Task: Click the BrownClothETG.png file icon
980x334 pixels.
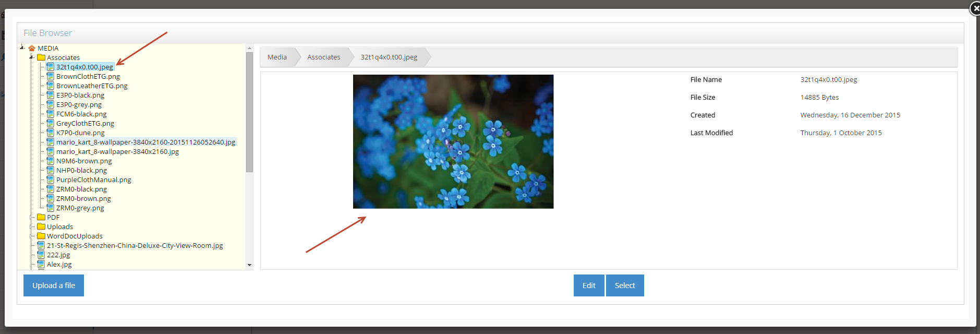Action: click(51, 76)
